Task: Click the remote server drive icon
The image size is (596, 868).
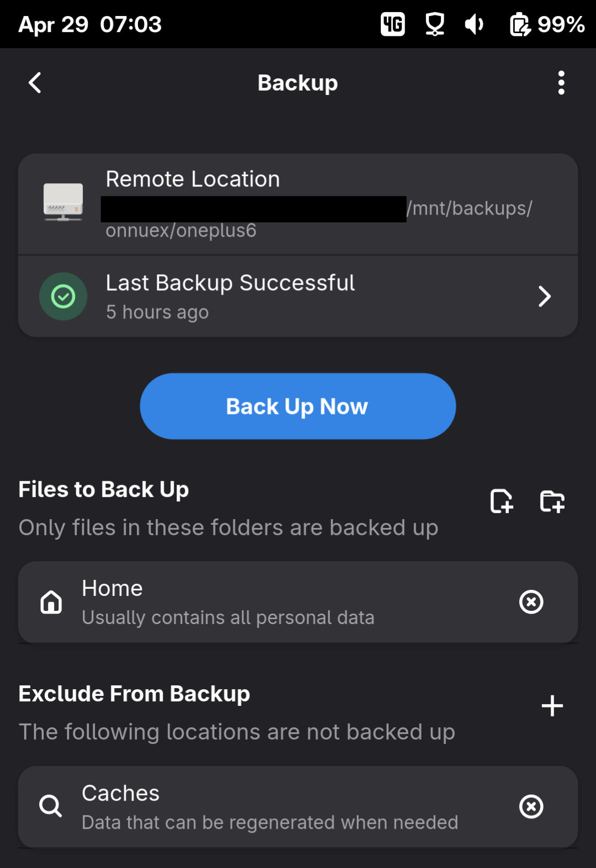Action: [63, 202]
